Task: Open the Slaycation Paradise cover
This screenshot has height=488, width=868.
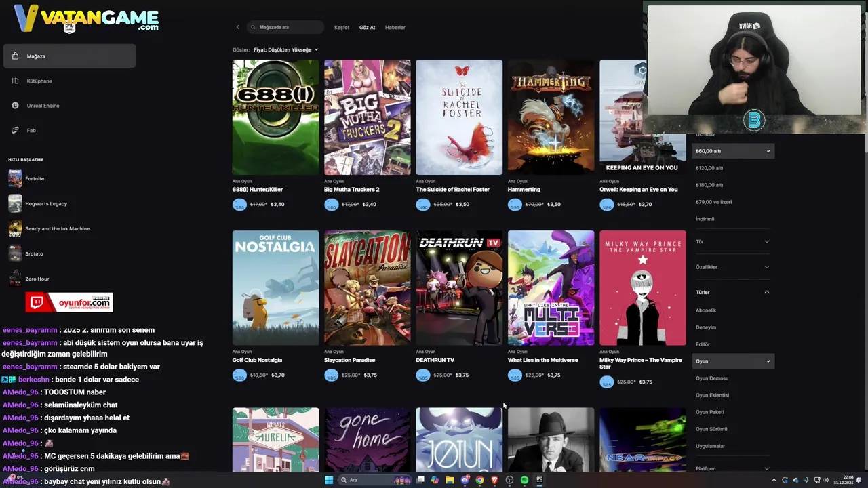Action: point(367,288)
